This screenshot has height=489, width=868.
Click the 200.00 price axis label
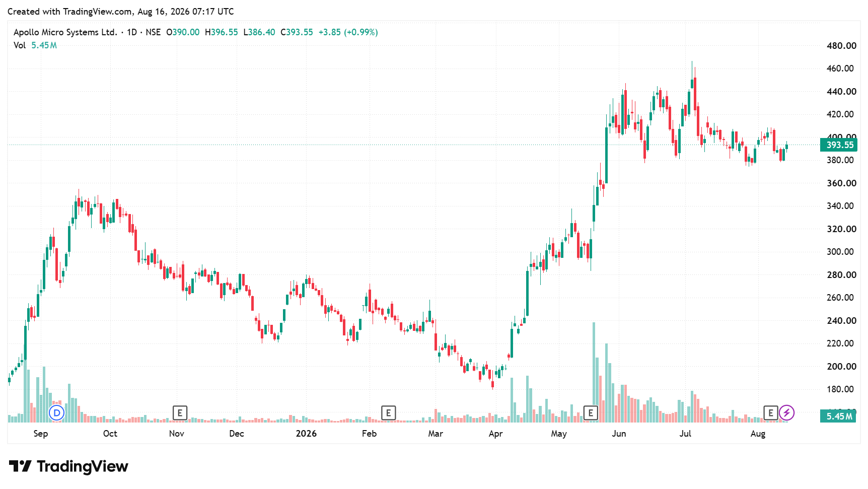coord(841,367)
